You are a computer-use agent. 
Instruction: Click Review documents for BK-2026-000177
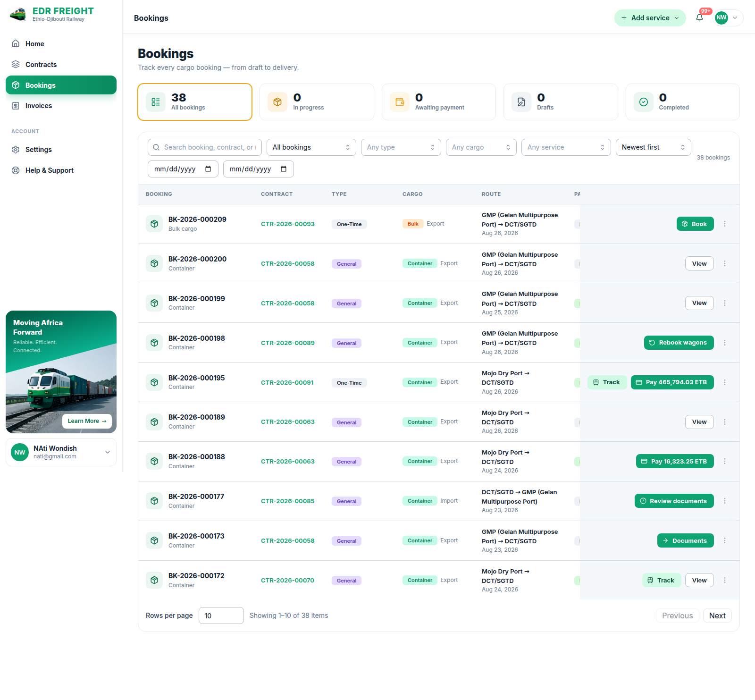pos(674,501)
